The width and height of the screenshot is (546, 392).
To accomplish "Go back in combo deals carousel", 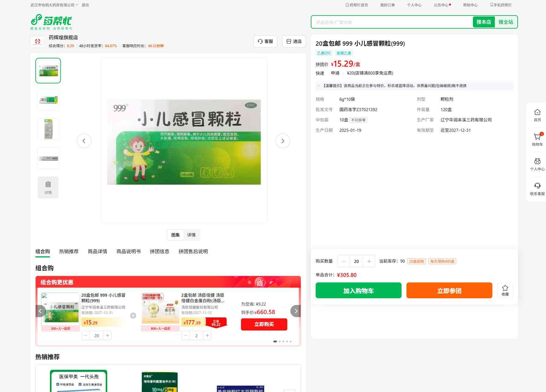I will 41,311.
